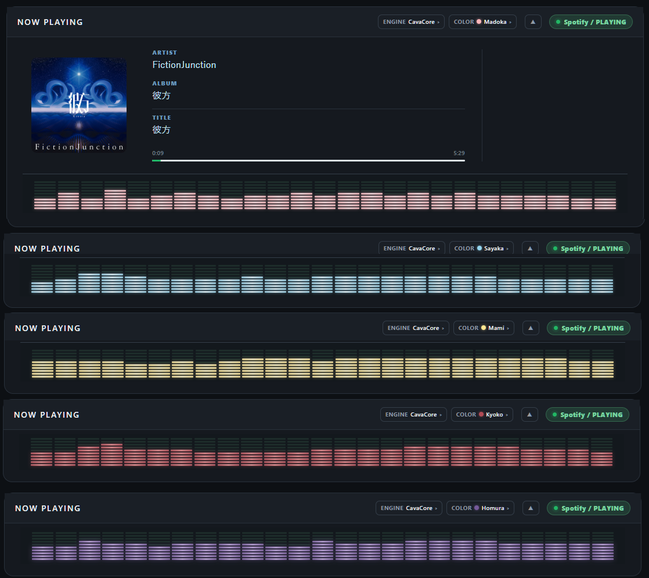Click Spotify / PLAYING badge in Kyoko panel

(587, 414)
